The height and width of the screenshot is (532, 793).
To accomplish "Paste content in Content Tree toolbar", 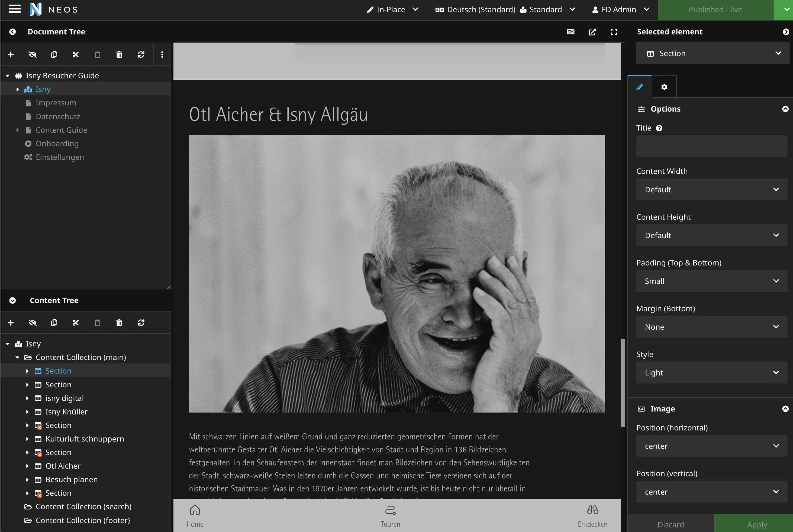I will click(x=97, y=323).
